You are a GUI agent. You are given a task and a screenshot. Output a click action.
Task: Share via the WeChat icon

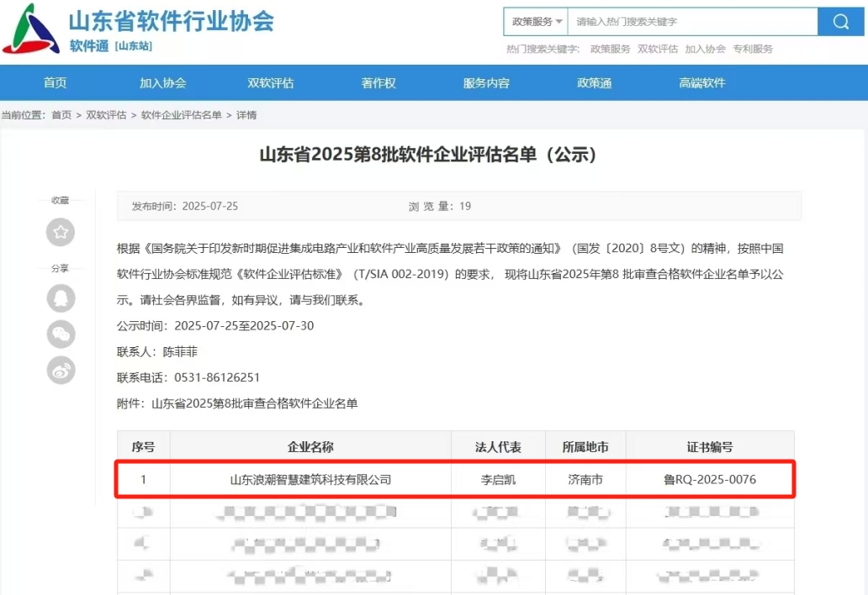61,334
